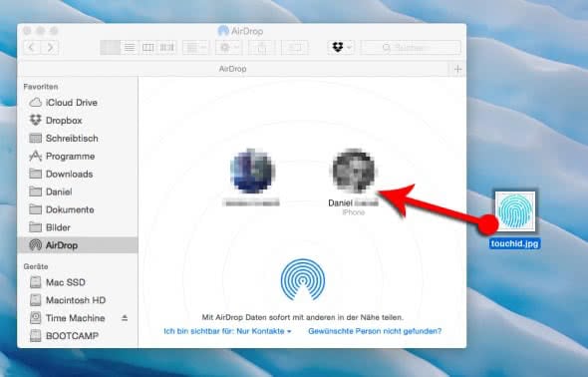588x377 pixels.
Task: Open the Dropbox toolbar dropdown
Action: [x=341, y=48]
